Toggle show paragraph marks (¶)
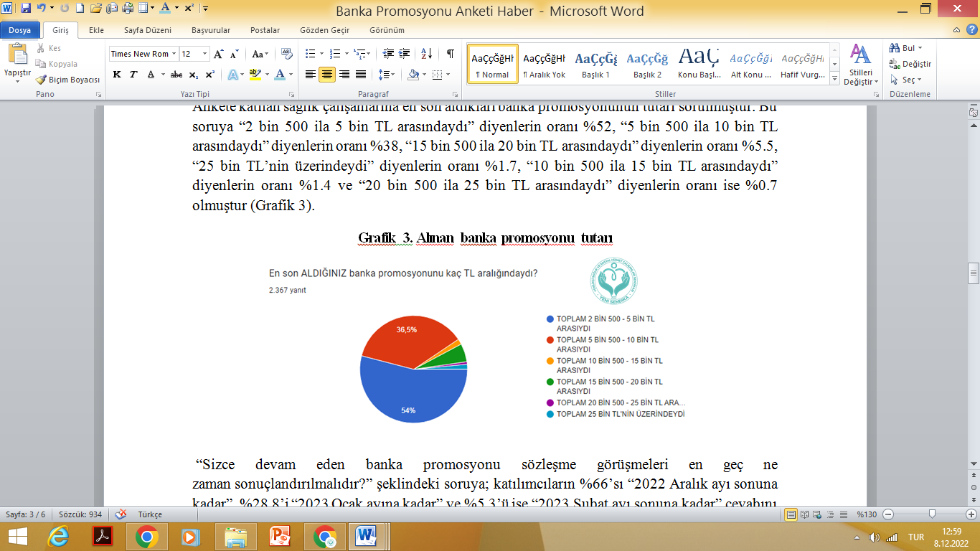980x551 pixels. [x=450, y=54]
